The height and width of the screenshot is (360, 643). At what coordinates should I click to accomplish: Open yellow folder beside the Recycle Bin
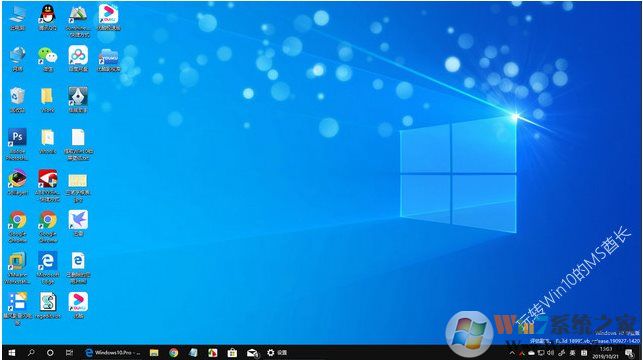tap(48, 100)
